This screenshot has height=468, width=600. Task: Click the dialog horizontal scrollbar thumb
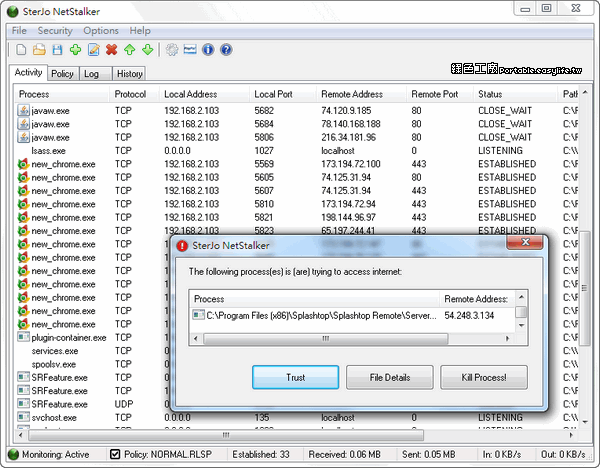(325, 339)
